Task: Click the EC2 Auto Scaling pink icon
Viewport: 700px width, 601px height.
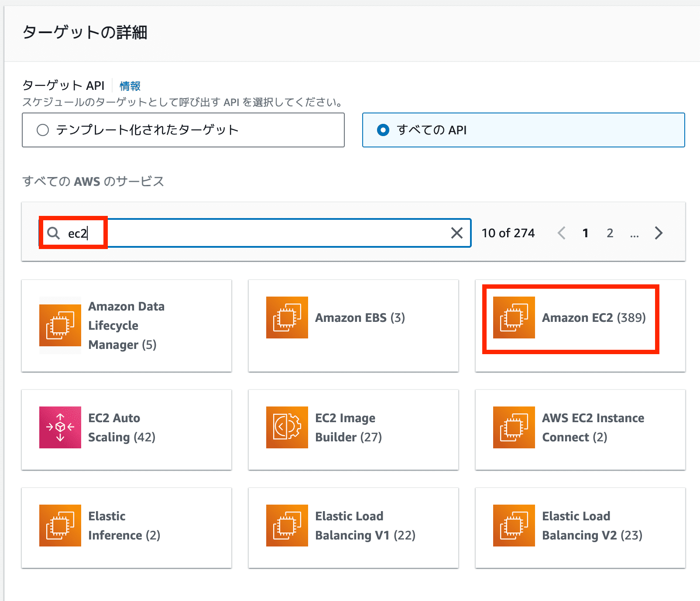Action: (60, 427)
